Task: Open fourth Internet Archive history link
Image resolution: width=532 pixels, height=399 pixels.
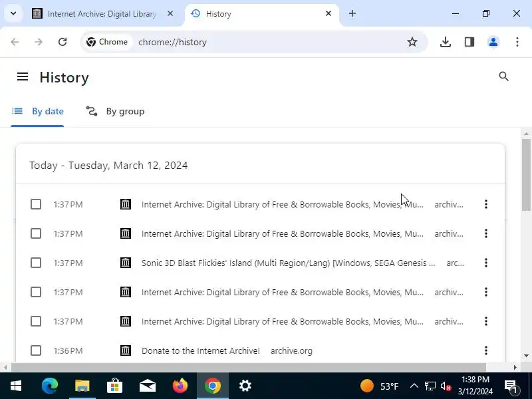Action: pyautogui.click(x=282, y=293)
